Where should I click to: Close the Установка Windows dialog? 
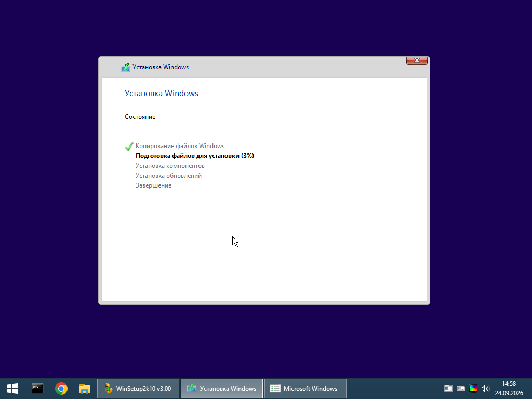click(417, 60)
